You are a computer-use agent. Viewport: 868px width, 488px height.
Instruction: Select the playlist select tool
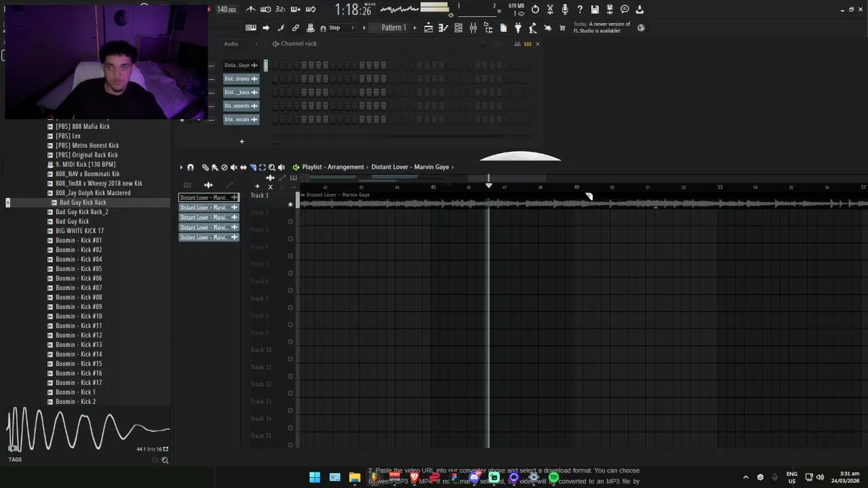click(x=262, y=167)
